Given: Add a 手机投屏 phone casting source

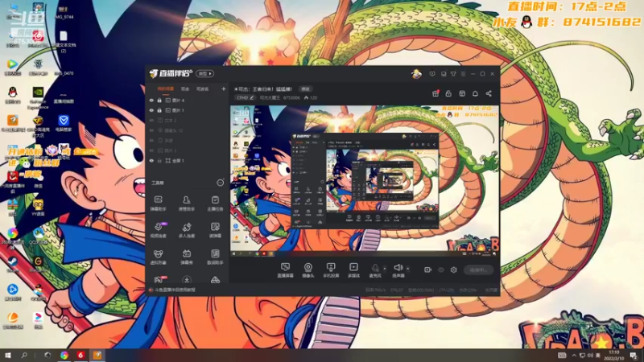Looking at the screenshot, I should pos(331,270).
